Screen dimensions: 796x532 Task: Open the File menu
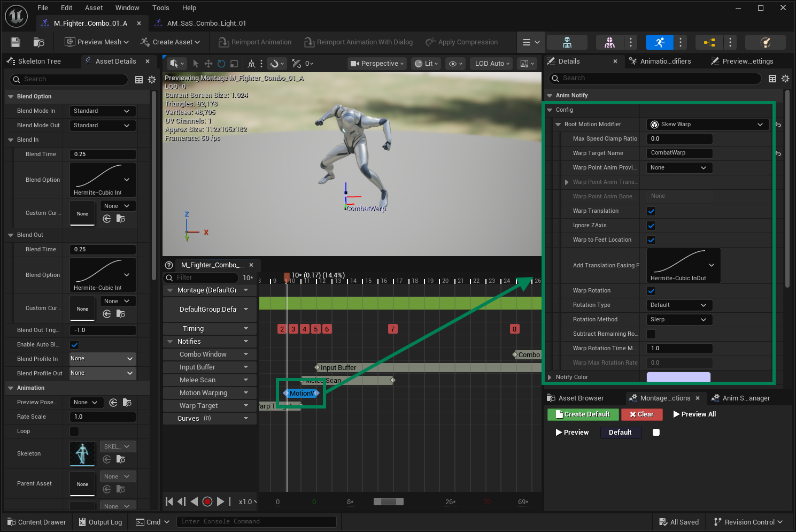point(43,8)
